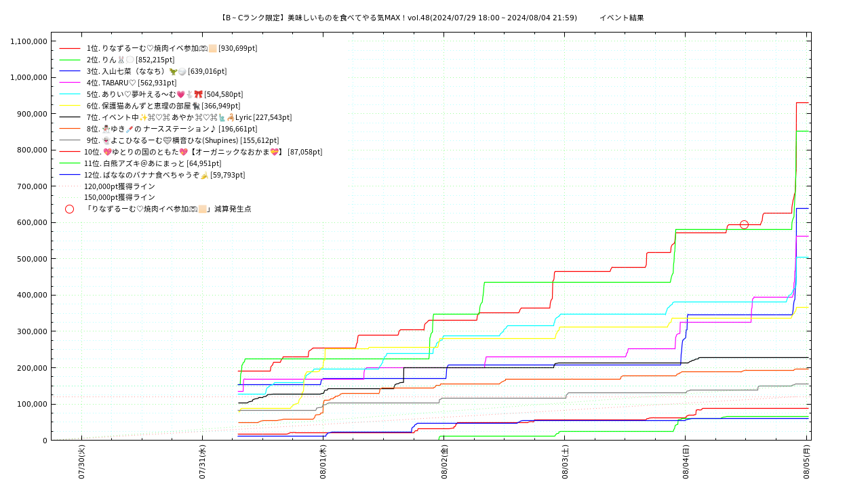The image size is (868, 488).
Task: Click the 150,000pt獲得ライン legend entry
Action: [x=119, y=197]
